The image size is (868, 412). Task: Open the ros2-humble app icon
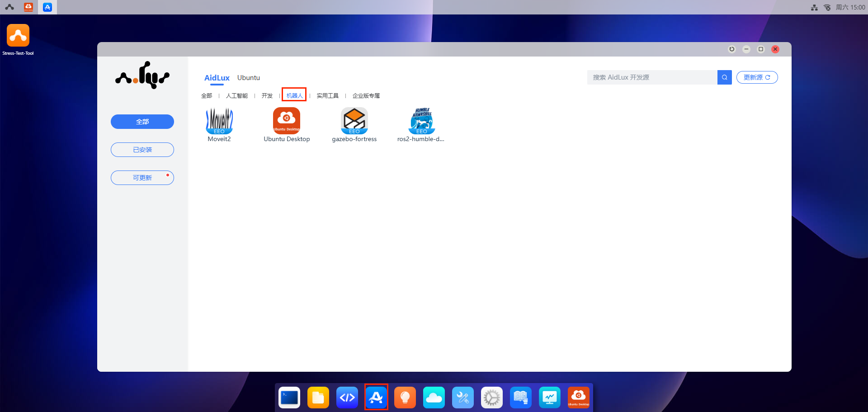(x=421, y=121)
